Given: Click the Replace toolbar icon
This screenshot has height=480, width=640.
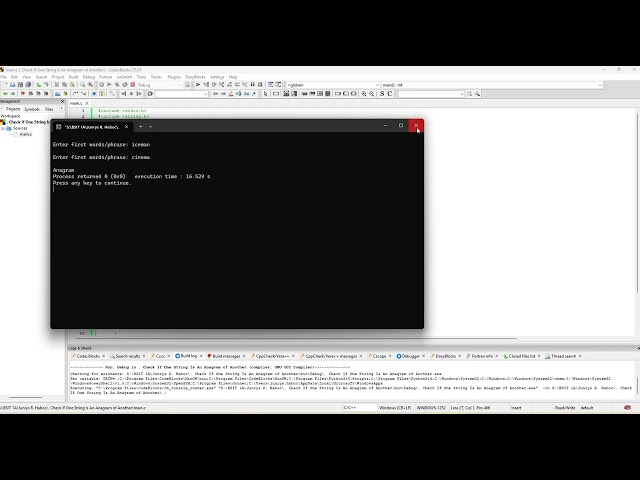Looking at the screenshot, I should coord(90,84).
